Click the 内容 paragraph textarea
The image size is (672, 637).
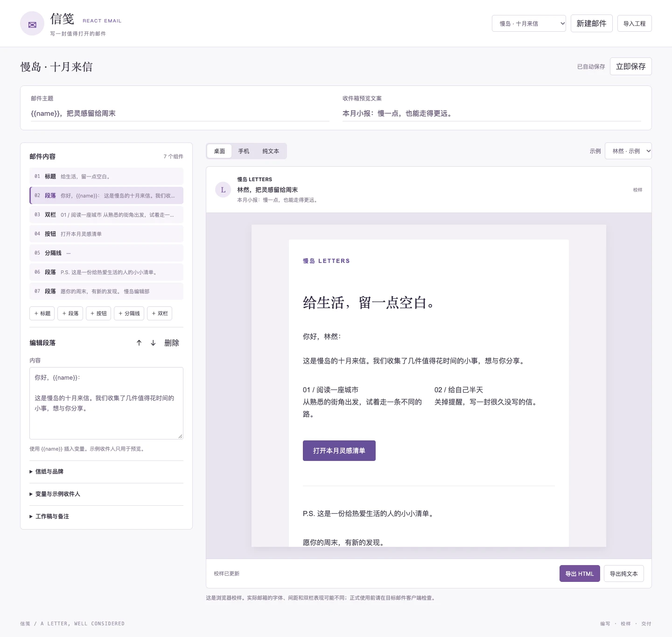106,403
